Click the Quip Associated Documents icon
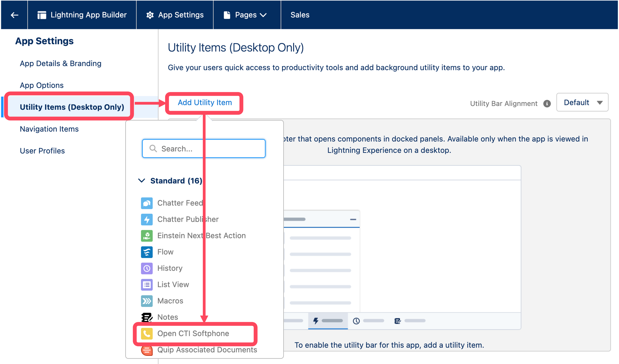This screenshot has width=619, height=364. click(x=147, y=350)
